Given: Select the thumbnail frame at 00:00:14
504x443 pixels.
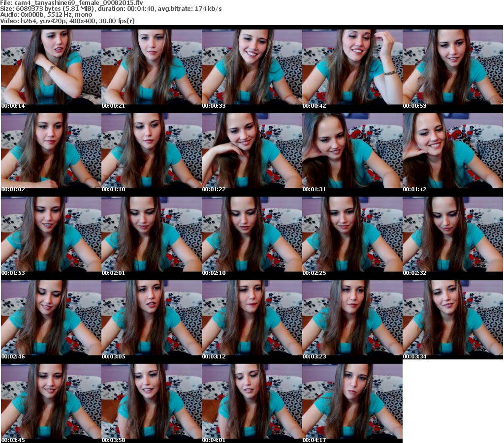Looking at the screenshot, I should (x=51, y=67).
